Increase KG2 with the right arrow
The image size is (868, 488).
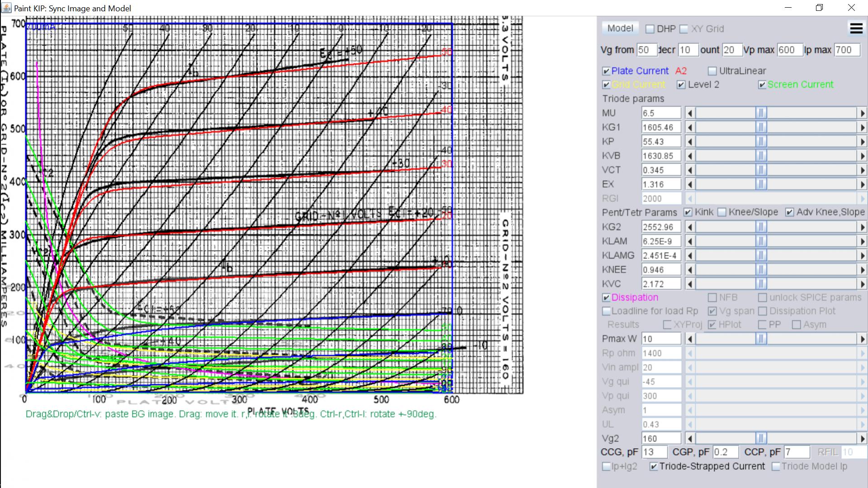[x=862, y=227]
